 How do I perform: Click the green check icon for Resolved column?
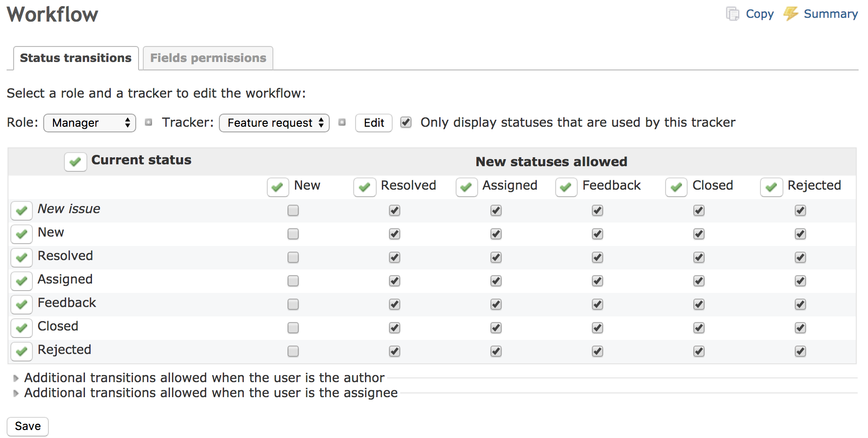[364, 187]
